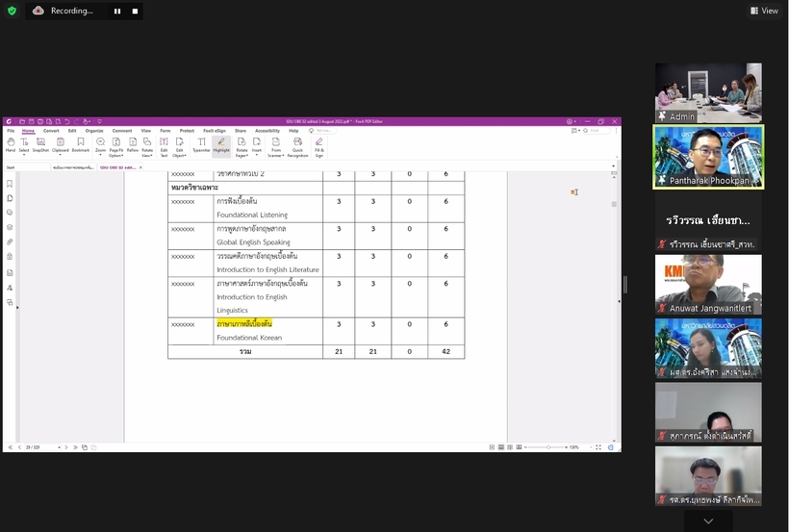Select continuous page view mode
This screenshot has height=532, width=789.
pos(500,447)
